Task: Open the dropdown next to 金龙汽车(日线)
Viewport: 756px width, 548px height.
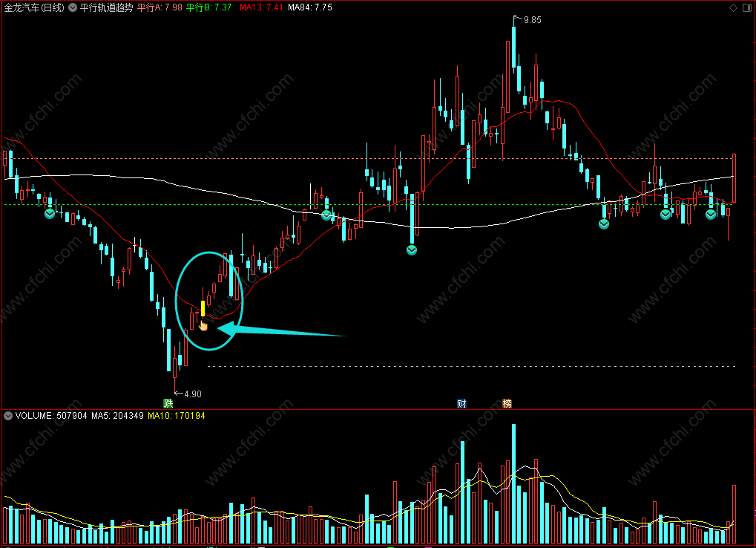Action: pyautogui.click(x=73, y=7)
